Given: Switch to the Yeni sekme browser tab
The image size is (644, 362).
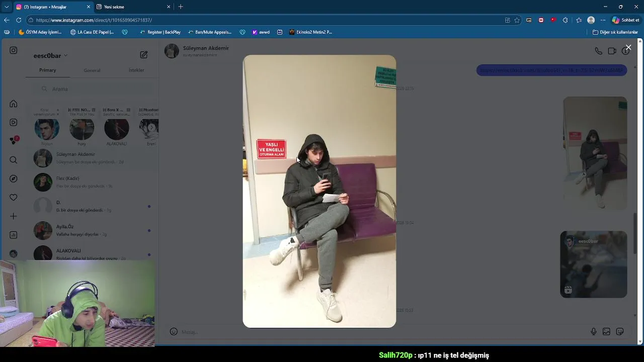Looking at the screenshot, I should click(x=133, y=7).
